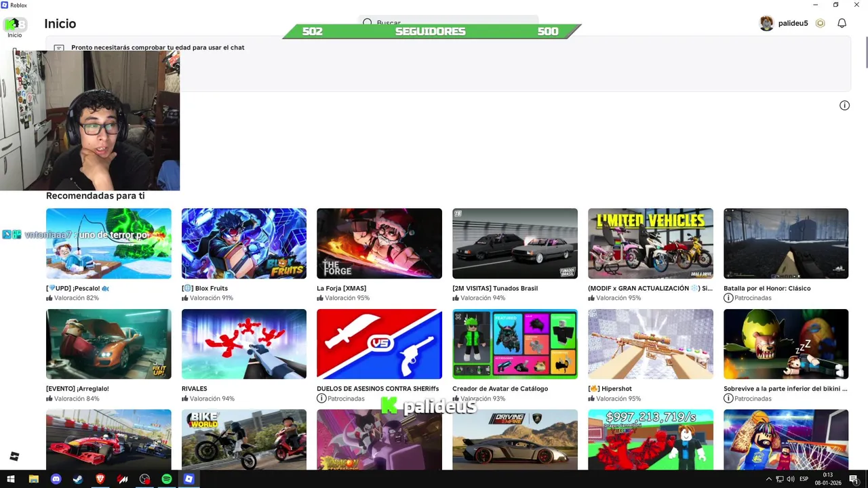This screenshot has width=868, height=488.
Task: Open Windows action center notifications
Action: (x=854, y=479)
